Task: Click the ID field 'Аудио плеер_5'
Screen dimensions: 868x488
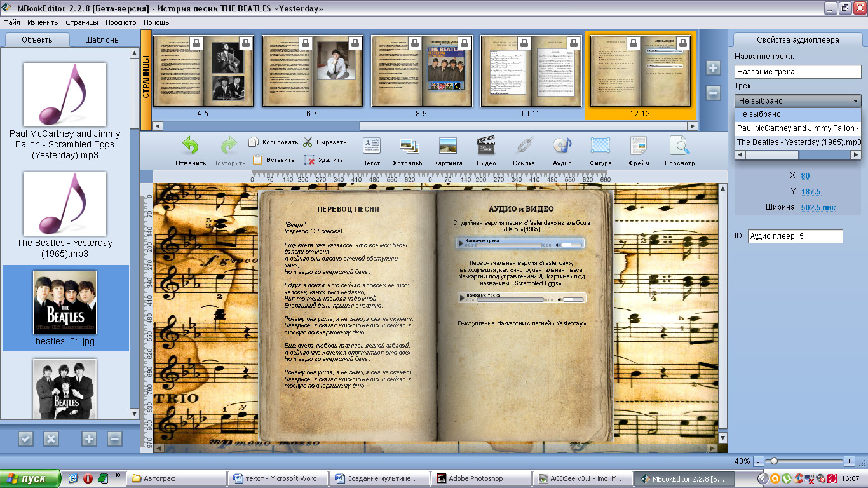Action: [x=796, y=236]
